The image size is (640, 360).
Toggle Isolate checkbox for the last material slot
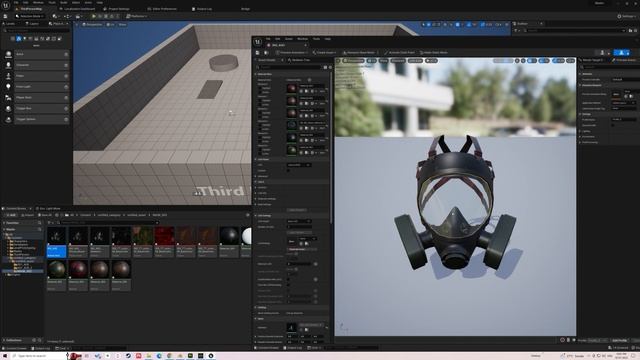[260, 153]
